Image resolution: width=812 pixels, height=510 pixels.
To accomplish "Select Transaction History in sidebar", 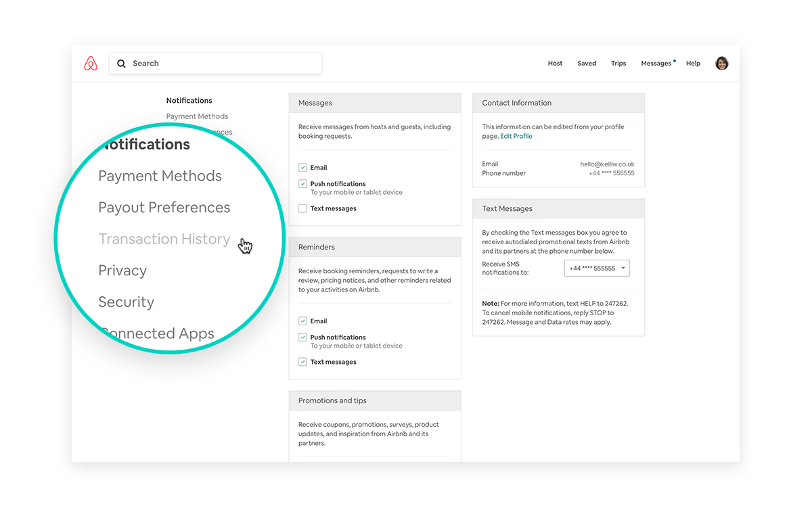I will point(164,239).
